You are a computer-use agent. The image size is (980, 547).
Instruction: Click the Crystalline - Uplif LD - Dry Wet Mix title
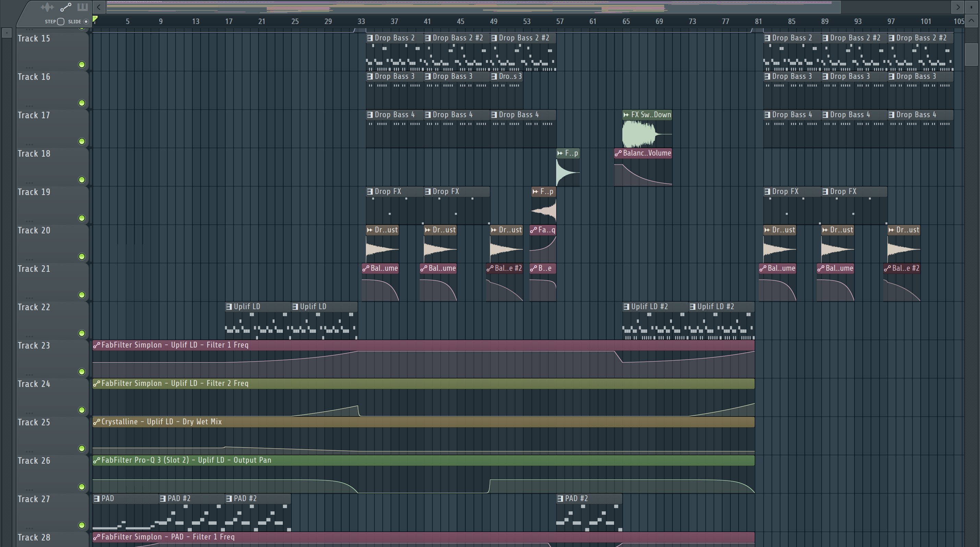coord(162,422)
